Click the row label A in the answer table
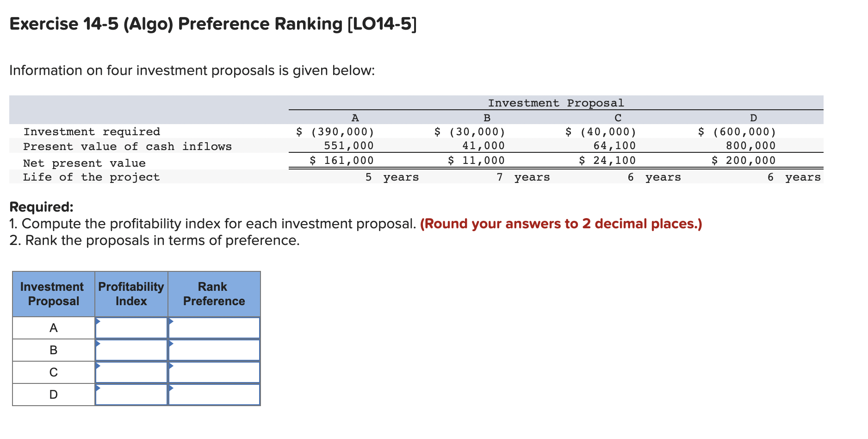Viewport: 868px width, 439px height. pos(53,327)
